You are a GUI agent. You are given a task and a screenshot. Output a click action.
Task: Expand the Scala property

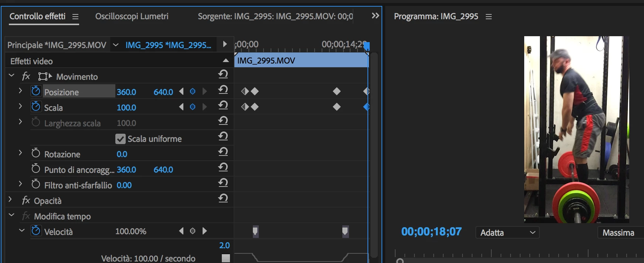click(x=20, y=106)
